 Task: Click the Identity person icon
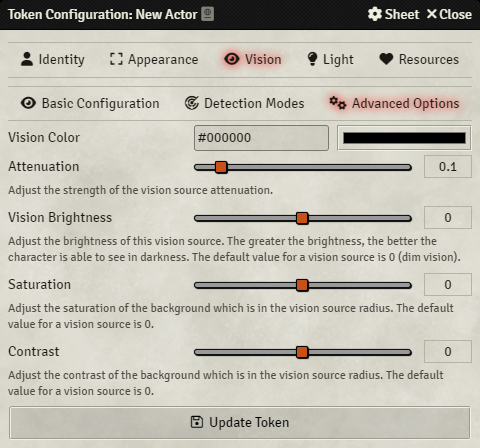click(x=27, y=59)
